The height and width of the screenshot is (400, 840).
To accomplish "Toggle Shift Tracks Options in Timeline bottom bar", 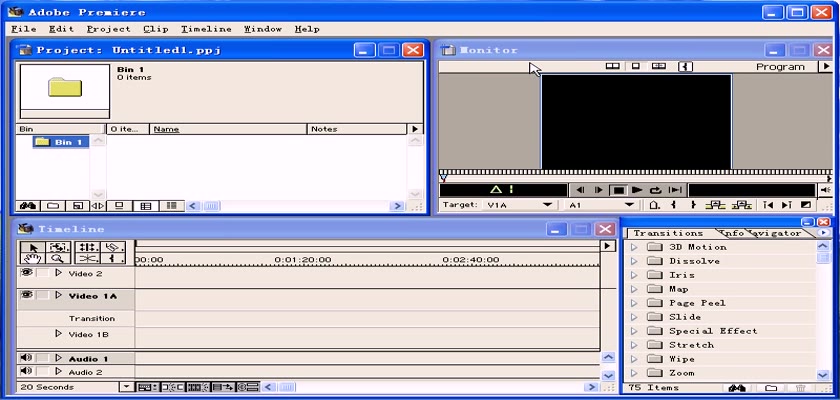I will (x=223, y=387).
